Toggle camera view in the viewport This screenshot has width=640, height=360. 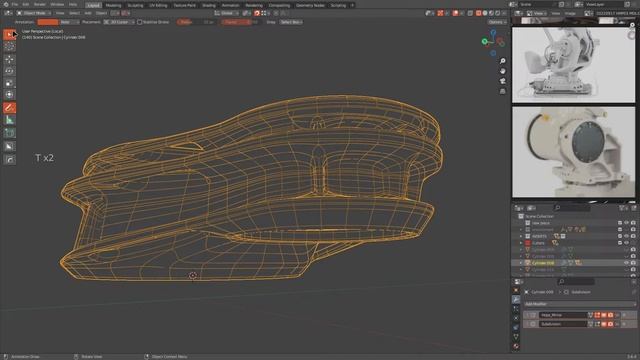(502, 81)
